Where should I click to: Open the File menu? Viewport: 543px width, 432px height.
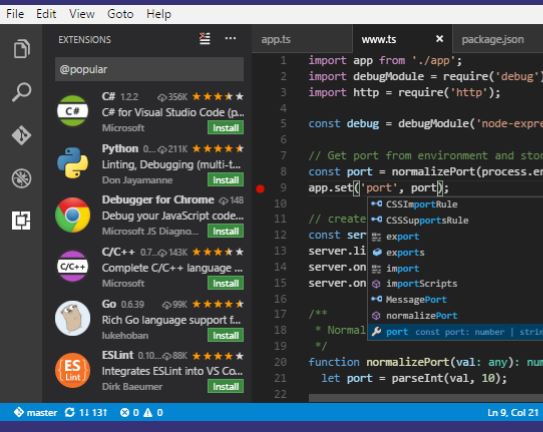(x=15, y=14)
